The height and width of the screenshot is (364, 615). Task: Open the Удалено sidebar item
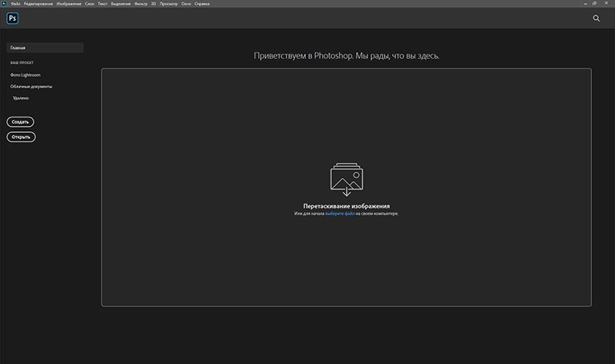pyautogui.click(x=21, y=98)
